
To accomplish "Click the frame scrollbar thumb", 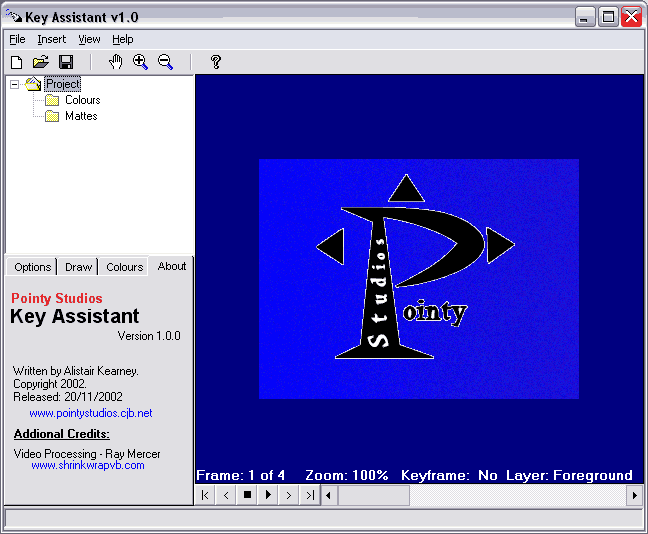I will (x=374, y=495).
